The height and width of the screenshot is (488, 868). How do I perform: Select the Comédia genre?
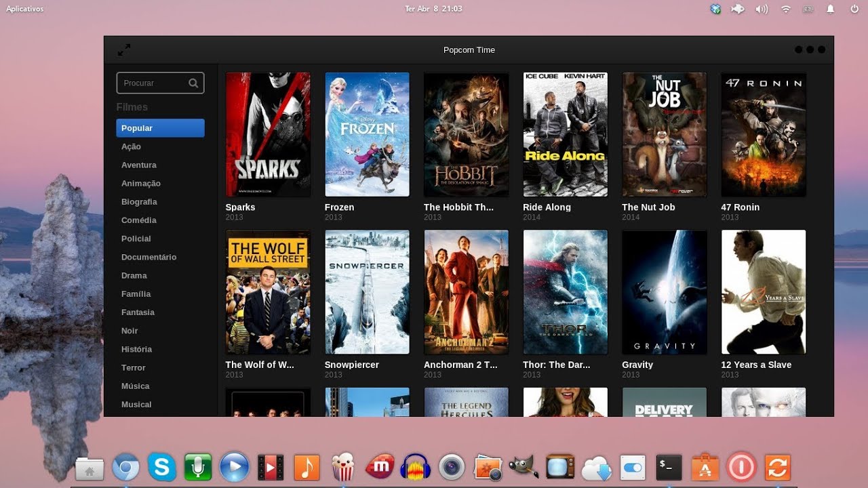pyautogui.click(x=138, y=220)
